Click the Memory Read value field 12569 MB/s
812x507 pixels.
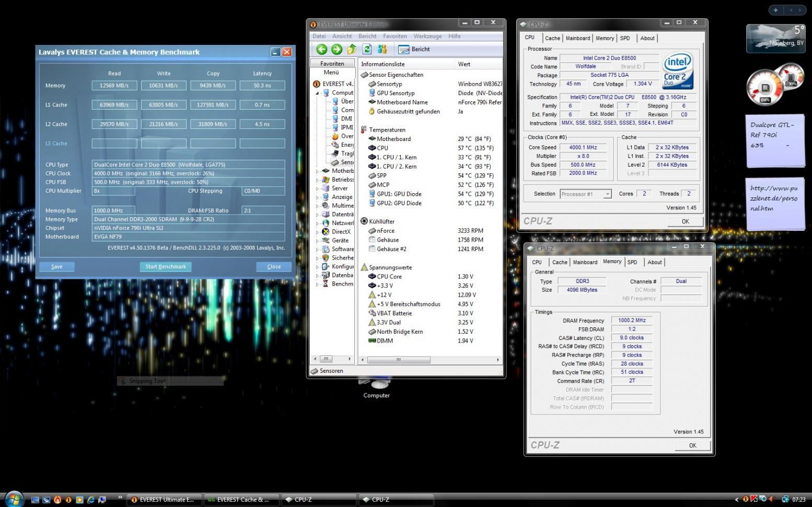[x=114, y=85]
